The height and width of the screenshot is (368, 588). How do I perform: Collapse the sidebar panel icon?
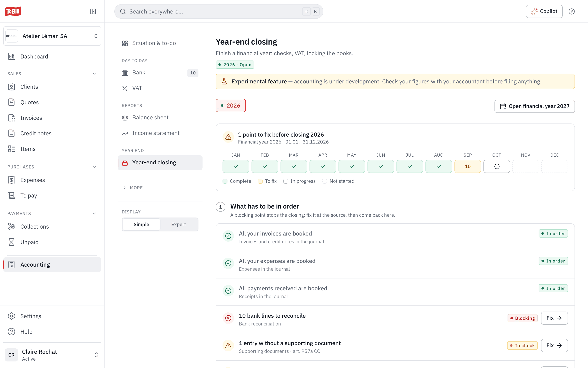tap(93, 11)
